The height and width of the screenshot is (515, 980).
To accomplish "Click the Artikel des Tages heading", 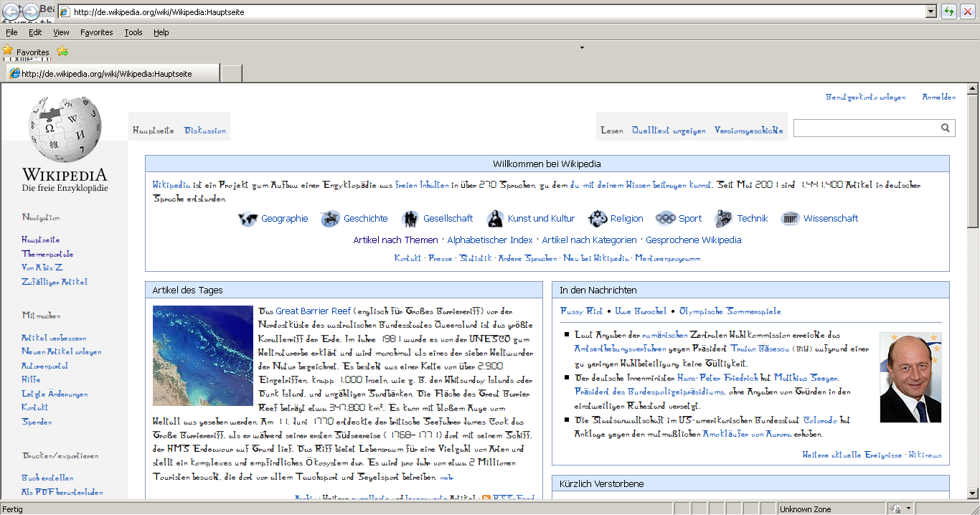I will [188, 290].
